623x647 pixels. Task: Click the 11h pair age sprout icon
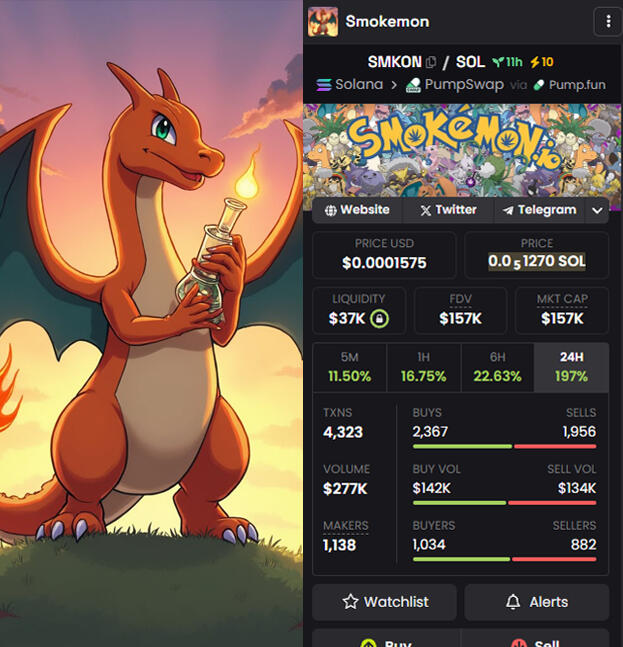coord(498,62)
